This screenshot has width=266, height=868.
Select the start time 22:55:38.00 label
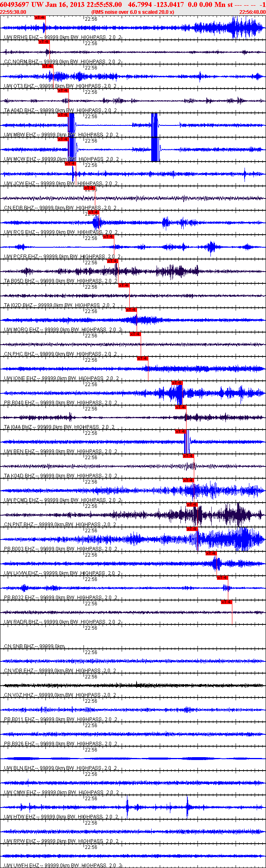click(x=13, y=12)
